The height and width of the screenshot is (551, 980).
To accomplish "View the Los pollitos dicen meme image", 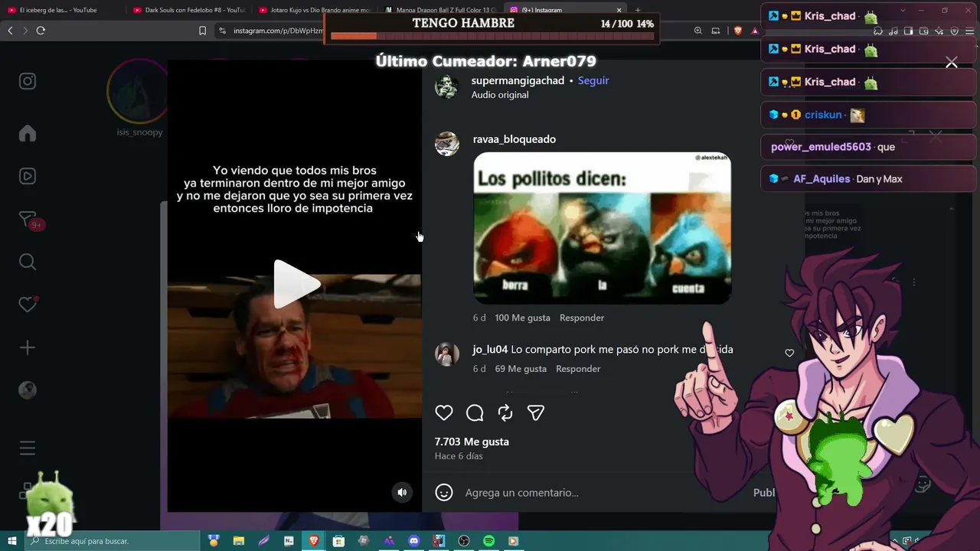I will pos(603,228).
